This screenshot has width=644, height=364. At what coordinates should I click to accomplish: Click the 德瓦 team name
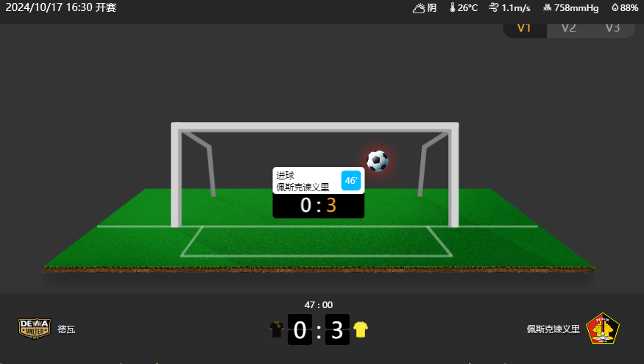pos(66,329)
